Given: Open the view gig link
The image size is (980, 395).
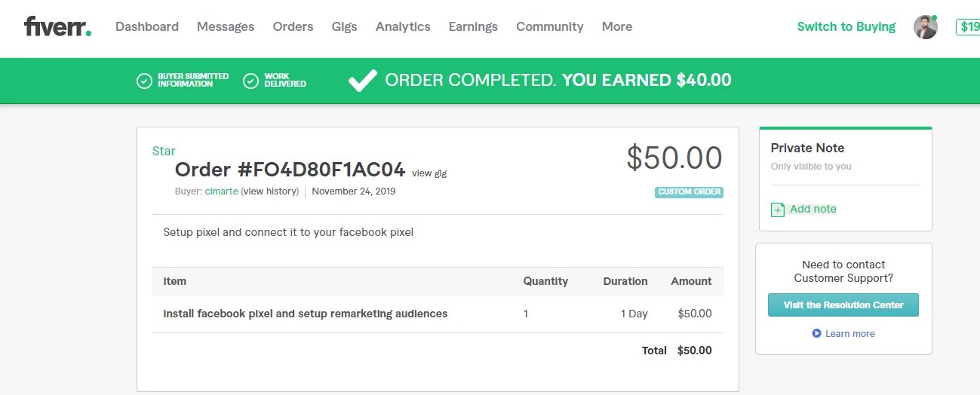Looking at the screenshot, I should (x=429, y=173).
